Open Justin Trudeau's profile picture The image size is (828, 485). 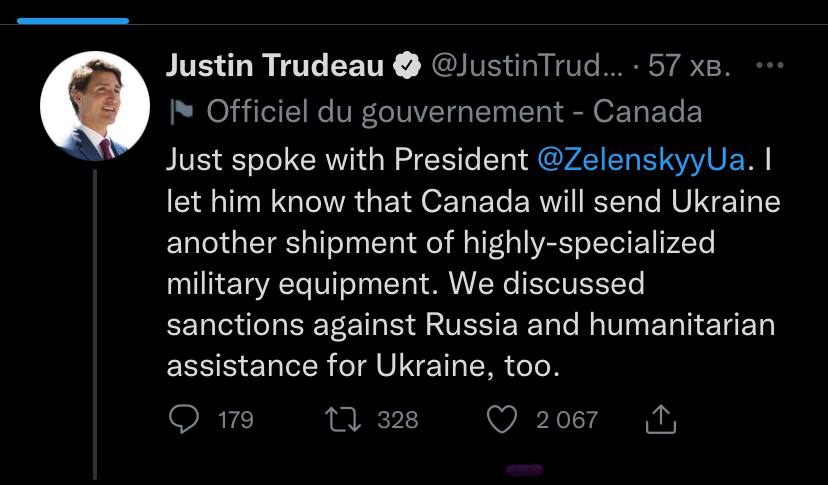95,106
